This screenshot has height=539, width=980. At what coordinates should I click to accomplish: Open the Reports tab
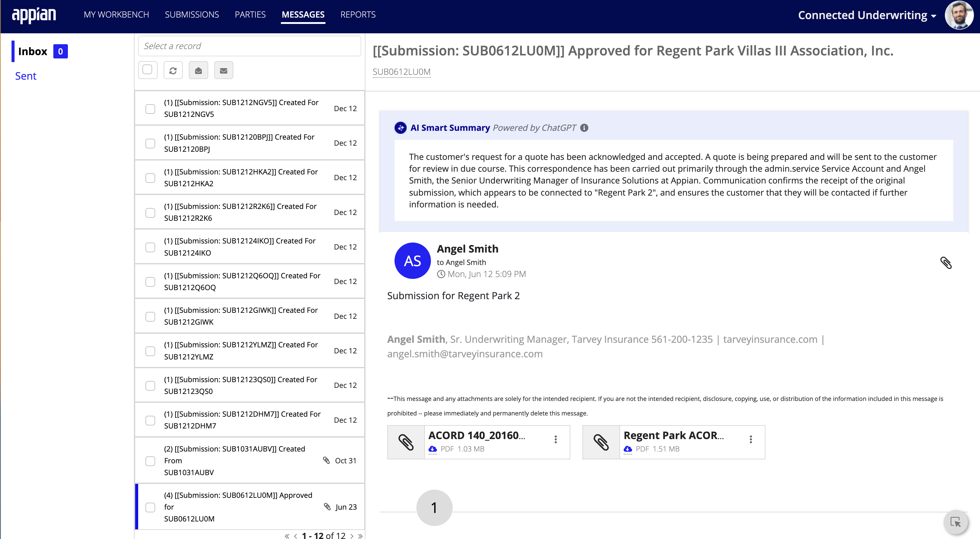pyautogui.click(x=358, y=15)
